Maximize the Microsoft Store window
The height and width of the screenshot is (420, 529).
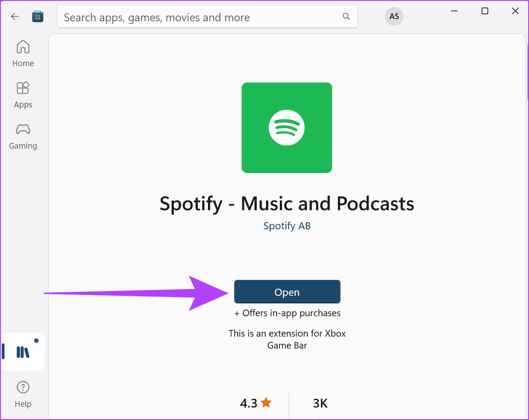pos(485,12)
